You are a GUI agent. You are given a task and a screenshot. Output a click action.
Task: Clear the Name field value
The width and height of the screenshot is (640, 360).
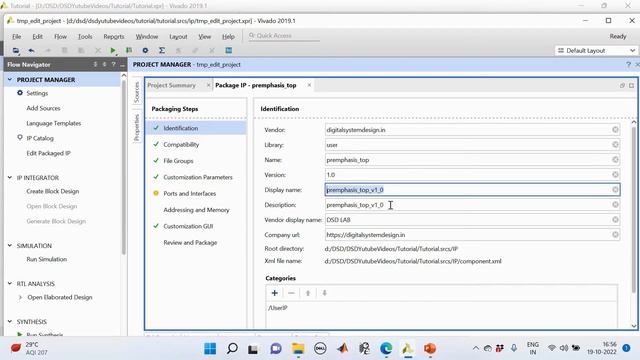pyautogui.click(x=615, y=160)
